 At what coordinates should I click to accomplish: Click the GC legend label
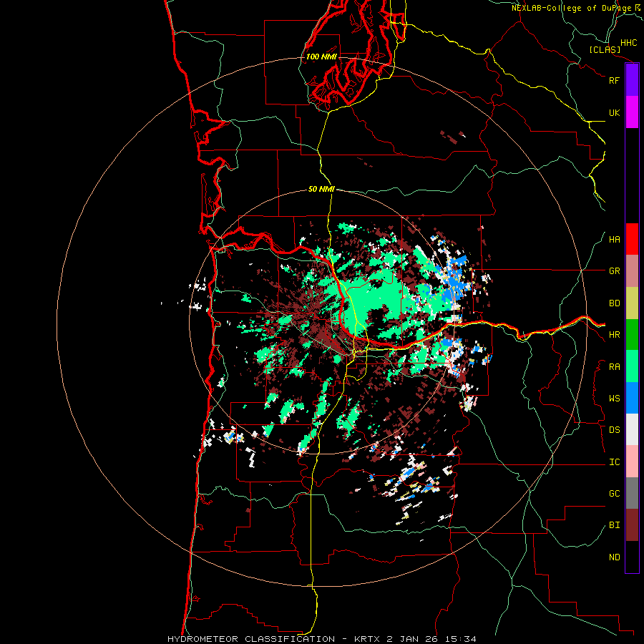[x=614, y=494]
